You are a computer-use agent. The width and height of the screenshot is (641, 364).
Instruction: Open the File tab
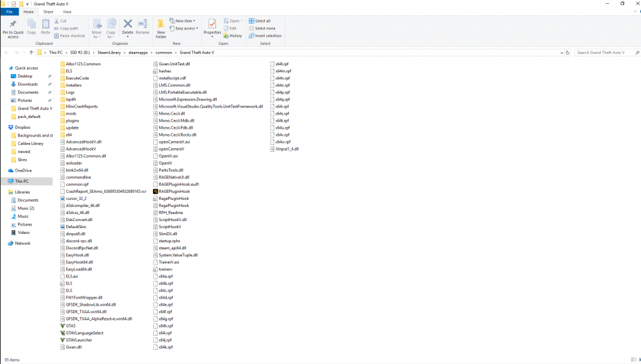point(10,12)
